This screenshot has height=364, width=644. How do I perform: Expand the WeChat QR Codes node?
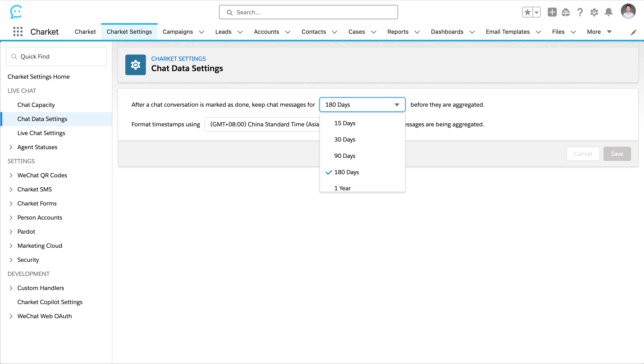click(x=11, y=175)
